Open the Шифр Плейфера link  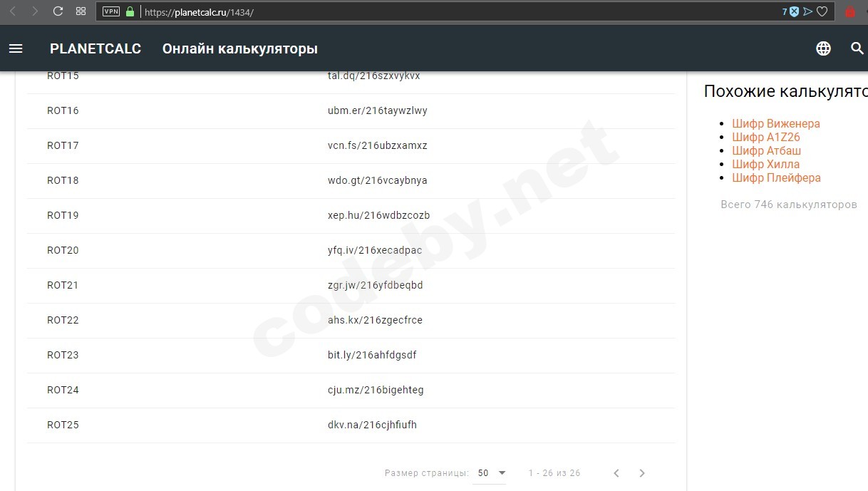pos(776,177)
